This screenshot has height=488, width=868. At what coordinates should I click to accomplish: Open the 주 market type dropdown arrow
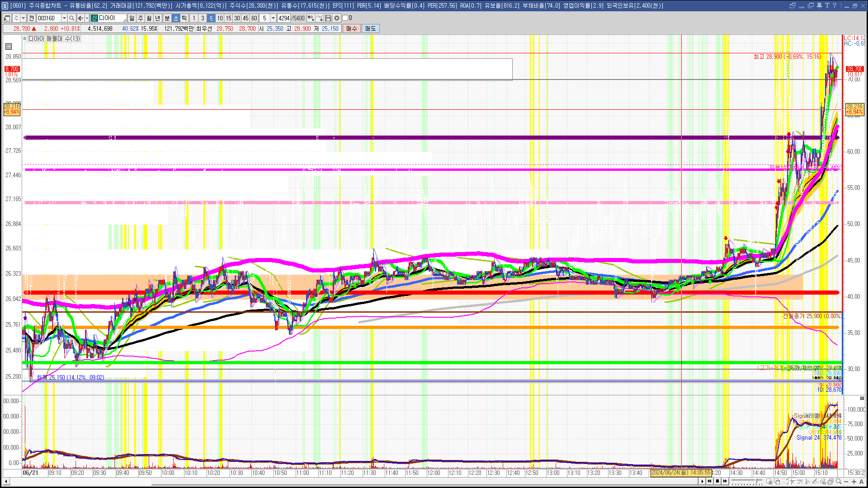pyautogui.click(x=23, y=18)
